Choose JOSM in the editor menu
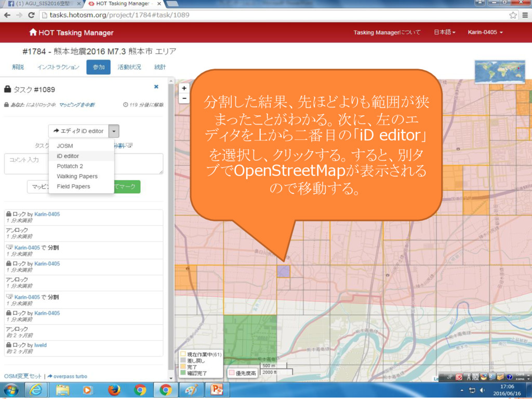 [x=65, y=146]
